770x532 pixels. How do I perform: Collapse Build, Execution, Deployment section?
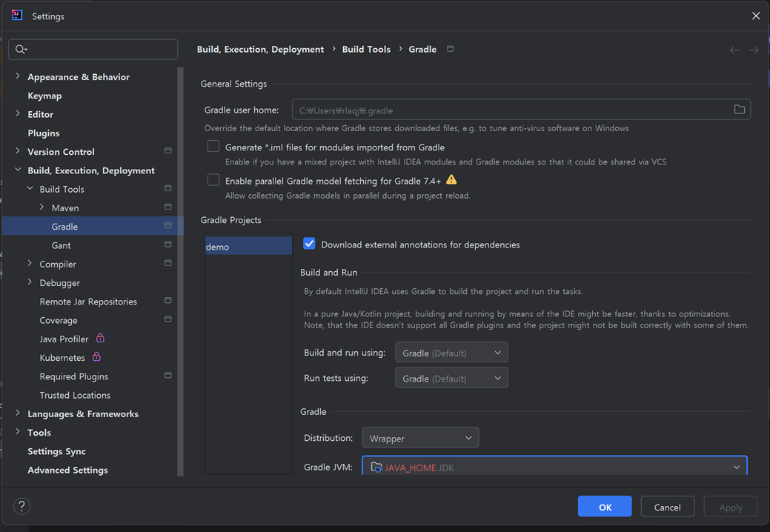pos(18,170)
